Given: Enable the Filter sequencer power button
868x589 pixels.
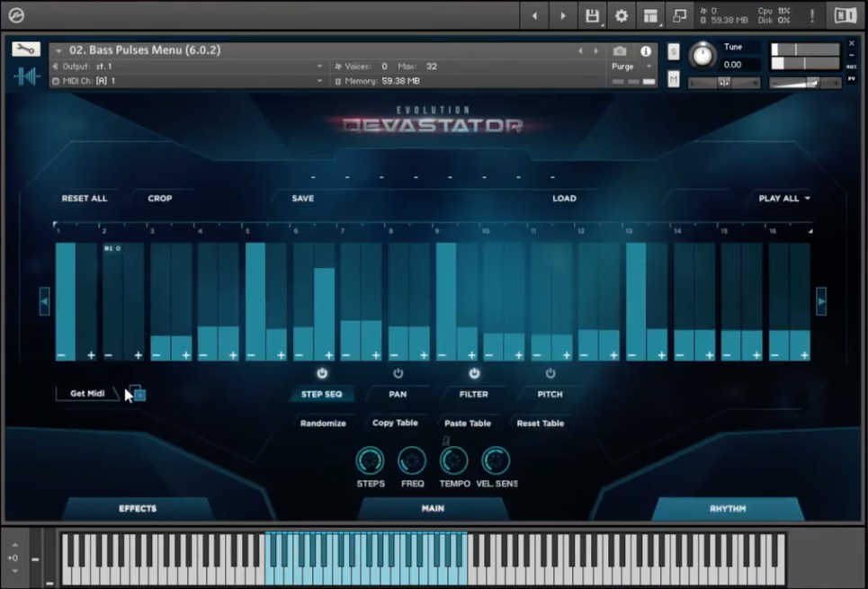Looking at the screenshot, I should (473, 373).
